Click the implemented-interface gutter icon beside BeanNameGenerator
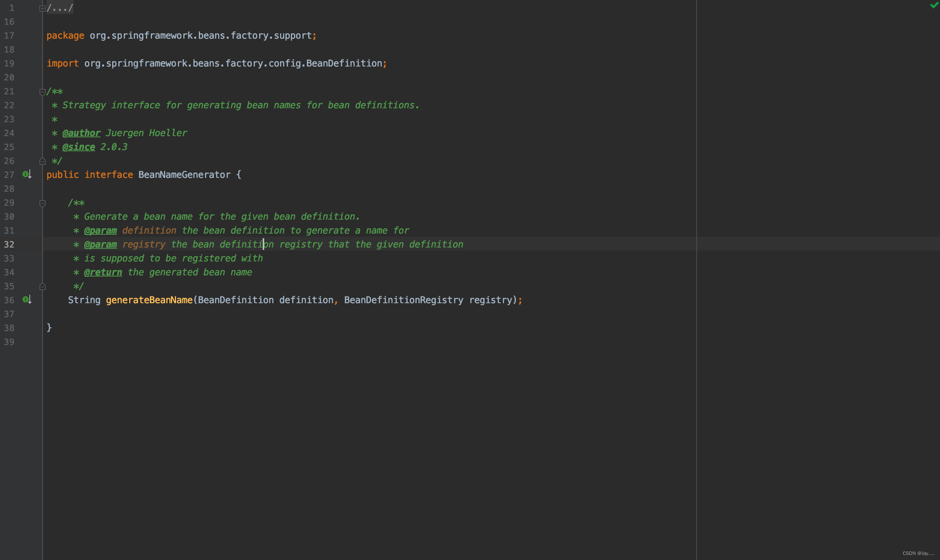The height and width of the screenshot is (560, 940). 26,174
